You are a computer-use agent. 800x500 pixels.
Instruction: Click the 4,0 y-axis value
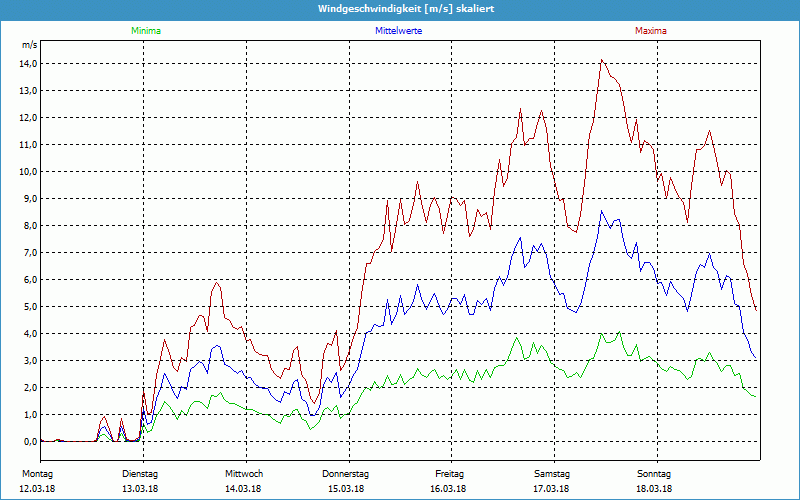click(30, 334)
